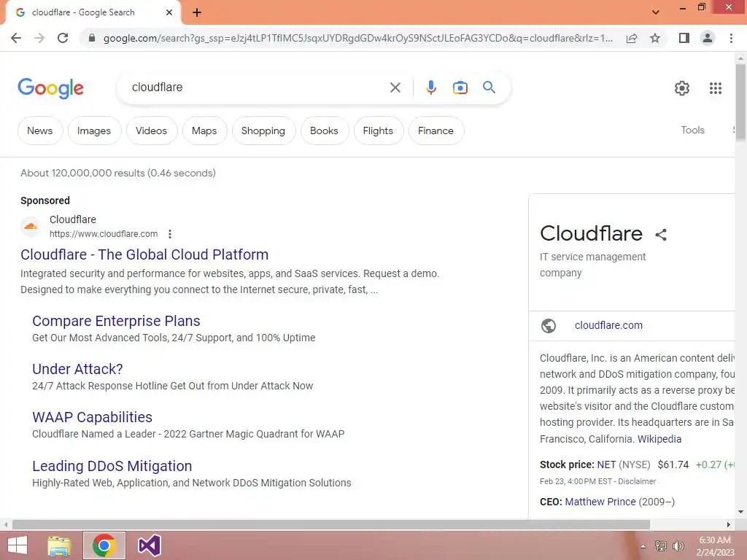The image size is (747, 560).
Task: Open ad options three-dot menu
Action: point(170,234)
